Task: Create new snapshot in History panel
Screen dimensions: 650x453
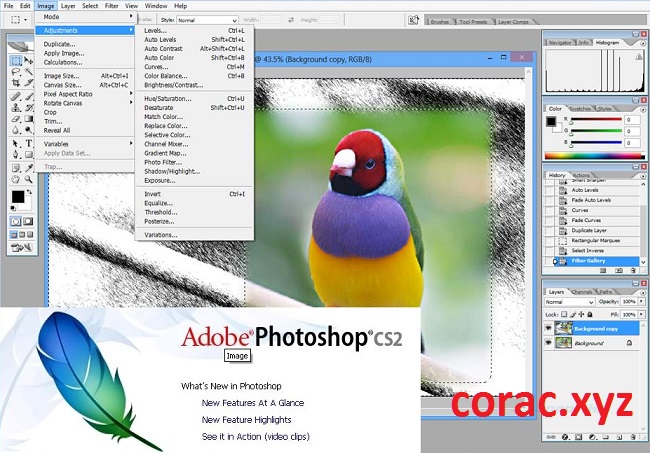Action: click(x=618, y=270)
